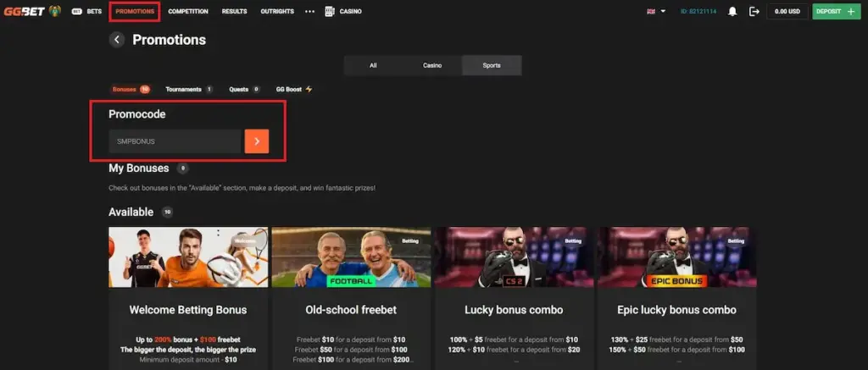Go back using the arrow button
868x370 pixels.
[x=117, y=39]
